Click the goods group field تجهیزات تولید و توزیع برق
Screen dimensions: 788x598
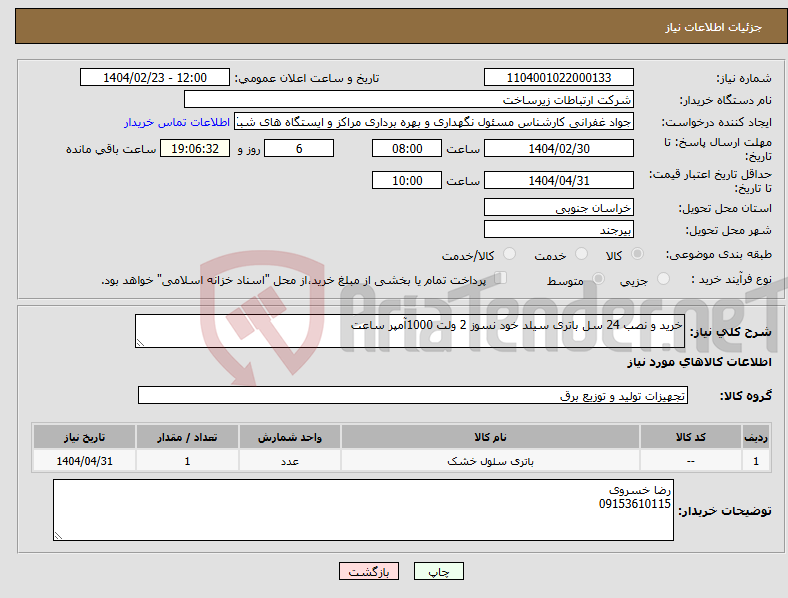(413, 395)
